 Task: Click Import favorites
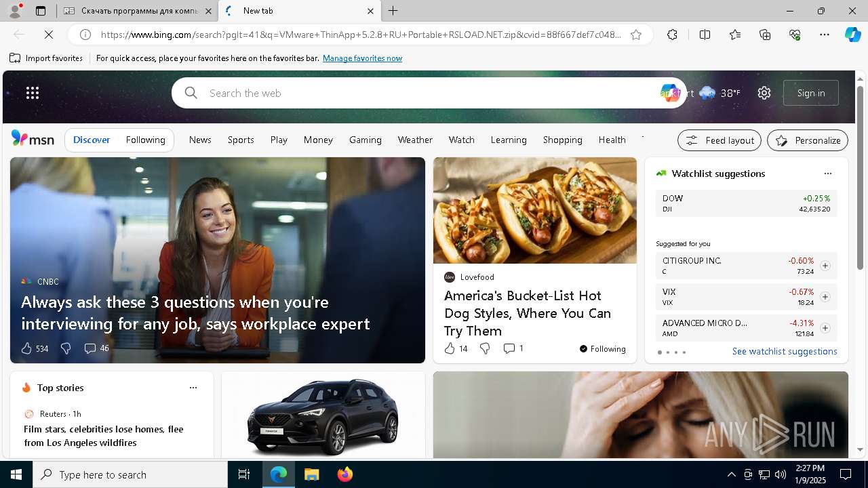(46, 58)
